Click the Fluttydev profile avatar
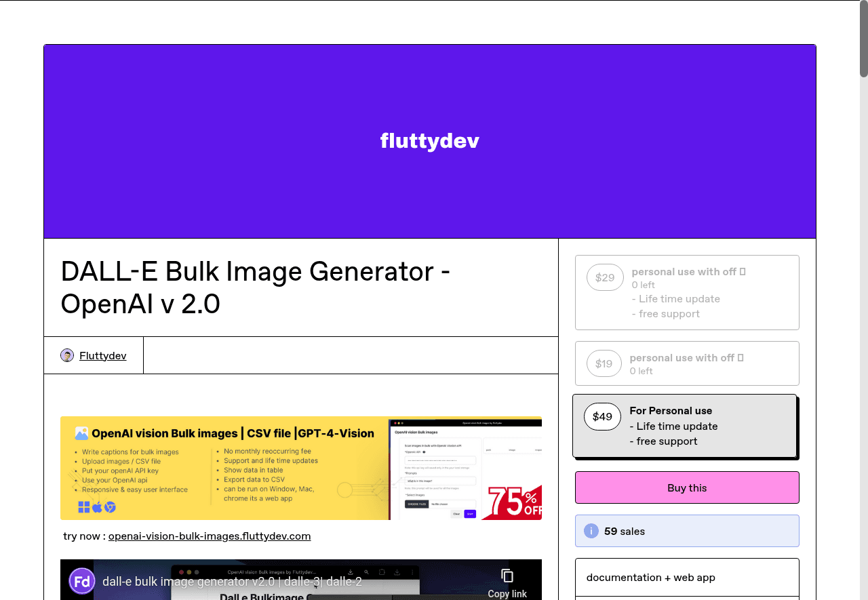 click(x=66, y=355)
